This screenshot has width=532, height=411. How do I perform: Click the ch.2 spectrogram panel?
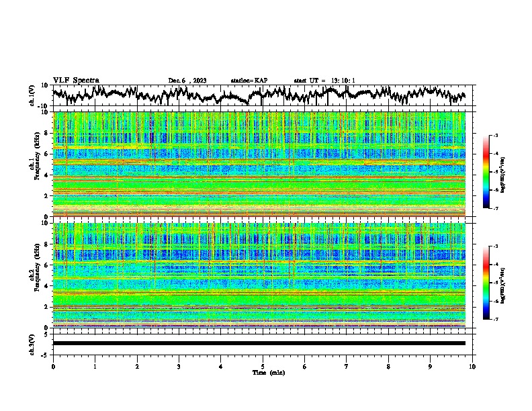pyautogui.click(x=259, y=275)
